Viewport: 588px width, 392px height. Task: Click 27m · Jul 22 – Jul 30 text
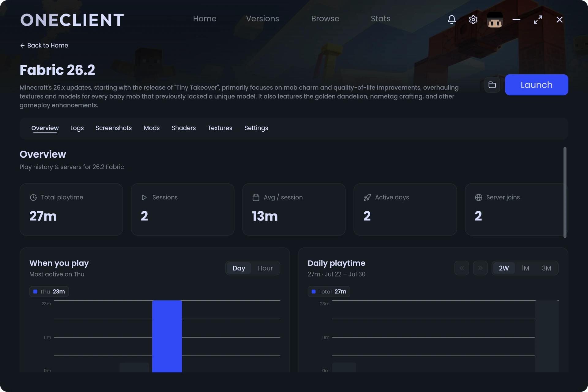point(336,274)
